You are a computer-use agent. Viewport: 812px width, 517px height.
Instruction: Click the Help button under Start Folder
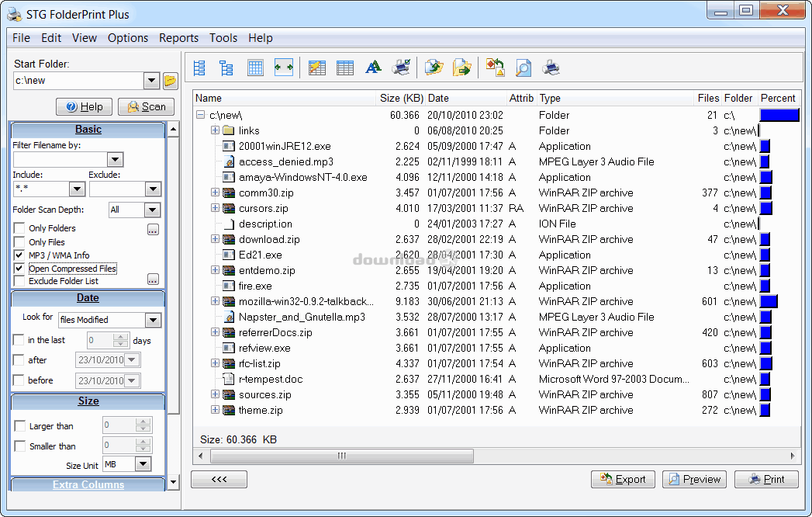point(84,107)
